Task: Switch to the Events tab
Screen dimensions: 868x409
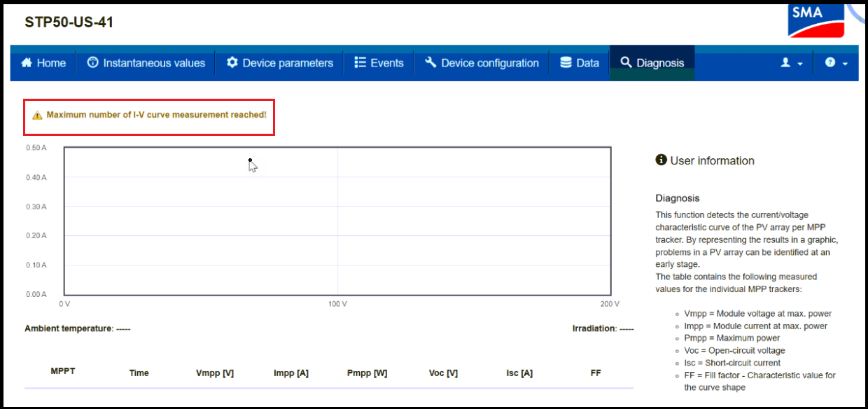Action: [x=386, y=63]
